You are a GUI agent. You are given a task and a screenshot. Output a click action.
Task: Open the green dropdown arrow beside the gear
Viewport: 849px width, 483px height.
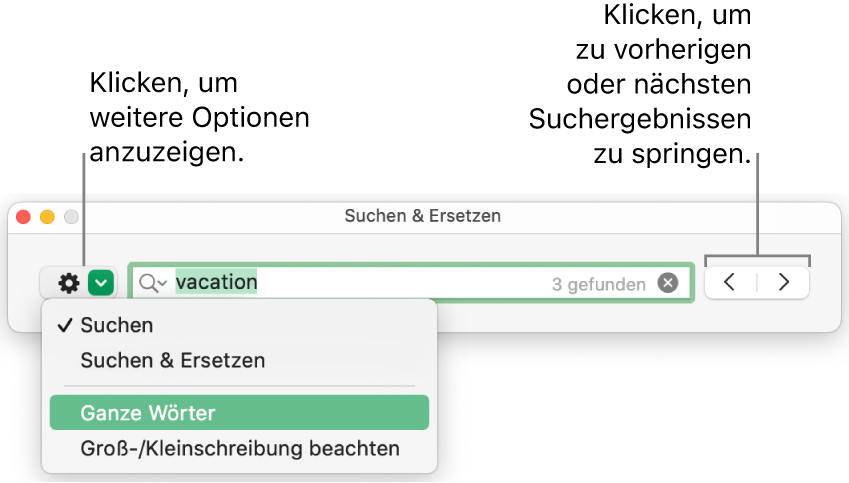pyautogui.click(x=101, y=284)
